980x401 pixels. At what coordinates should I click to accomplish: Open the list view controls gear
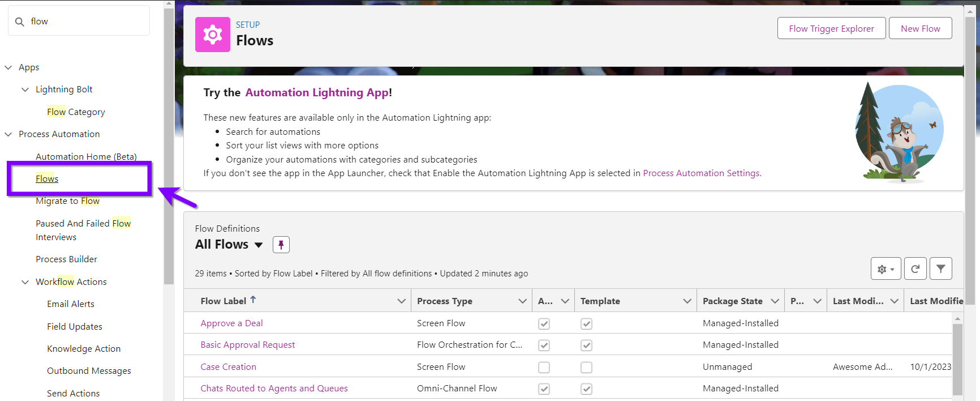886,269
